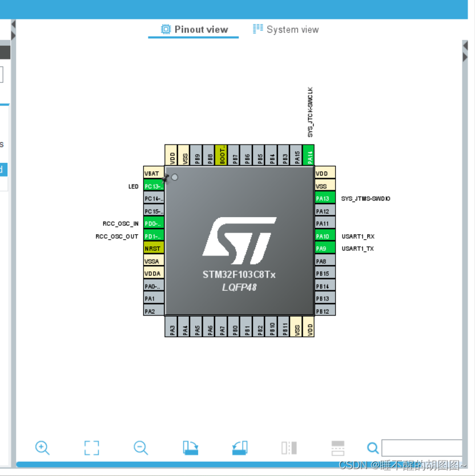Click the PA13 pin for SWDIO

[x=325, y=198]
